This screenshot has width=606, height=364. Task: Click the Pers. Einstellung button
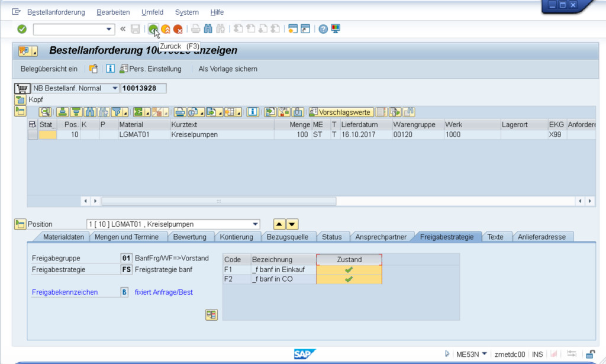coord(150,69)
